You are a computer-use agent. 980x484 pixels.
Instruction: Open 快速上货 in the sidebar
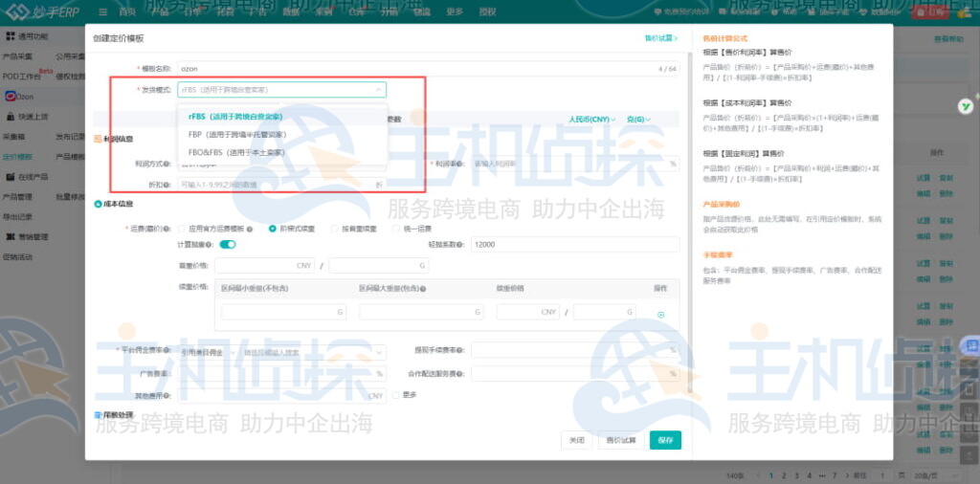pos(33,116)
